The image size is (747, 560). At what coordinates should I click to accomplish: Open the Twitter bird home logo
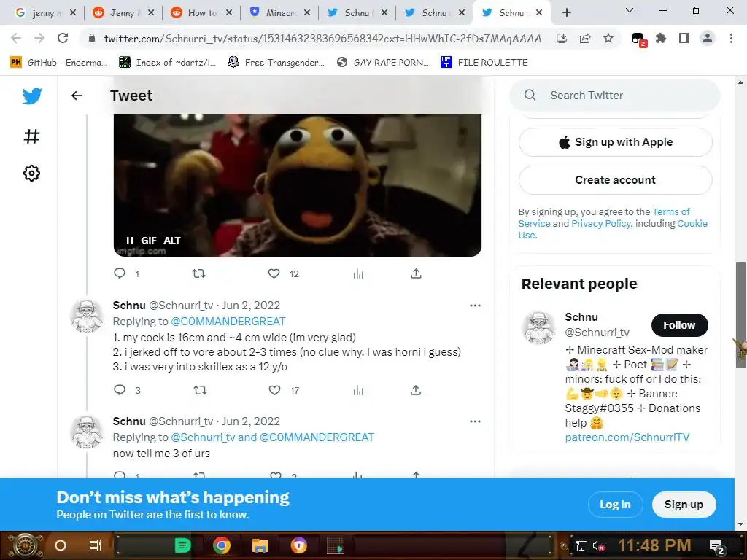(32, 96)
